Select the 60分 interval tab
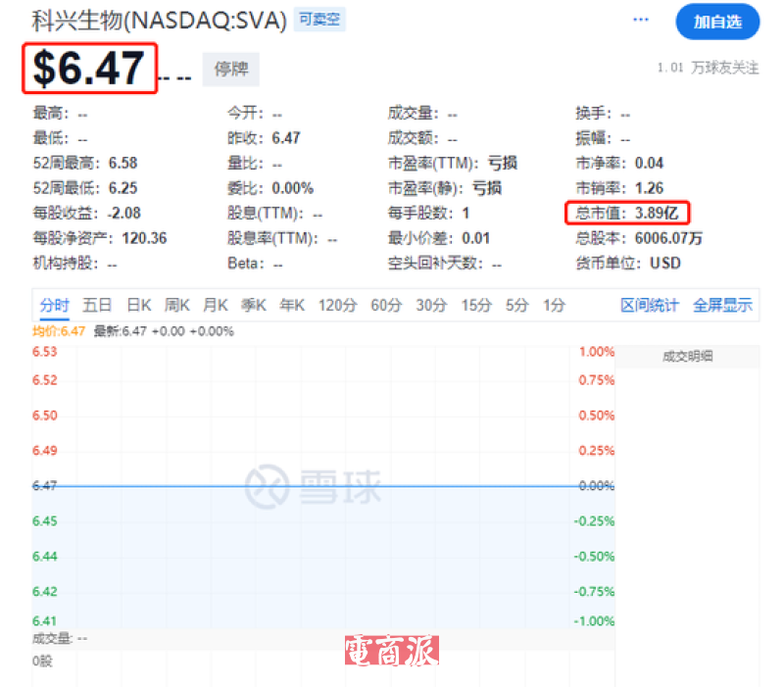This screenshot has height=687, width=784. point(386,305)
